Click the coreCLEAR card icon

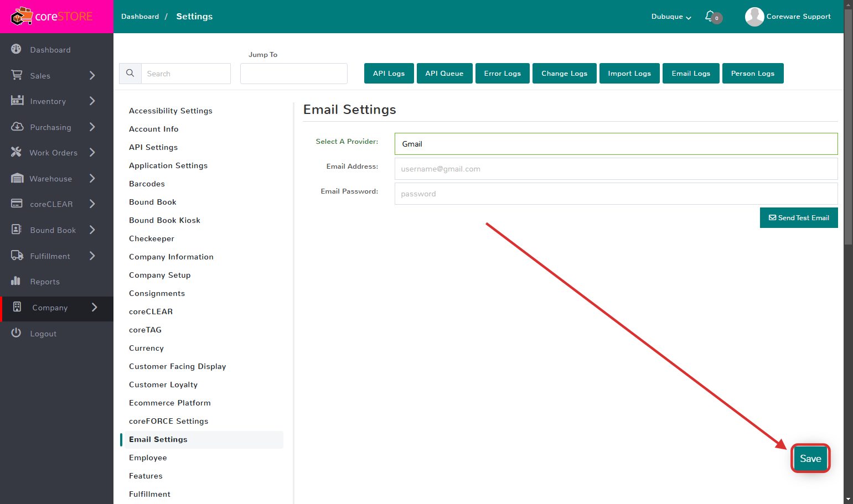(17, 203)
